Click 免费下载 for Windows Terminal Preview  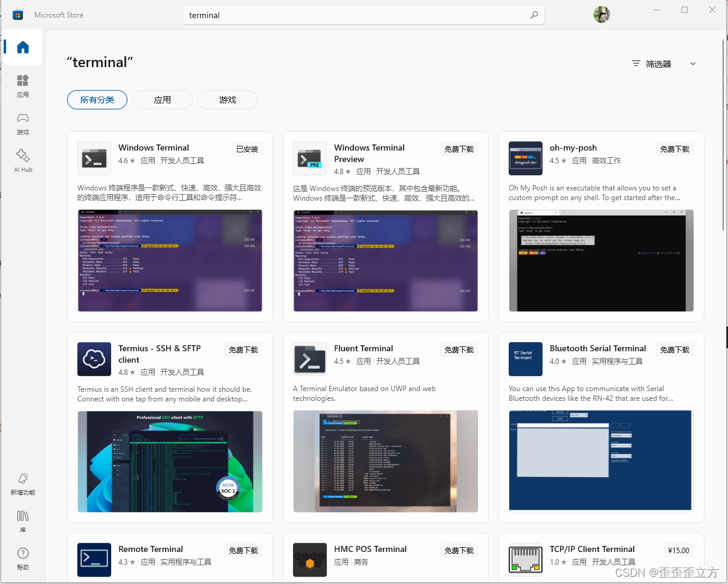pos(459,149)
